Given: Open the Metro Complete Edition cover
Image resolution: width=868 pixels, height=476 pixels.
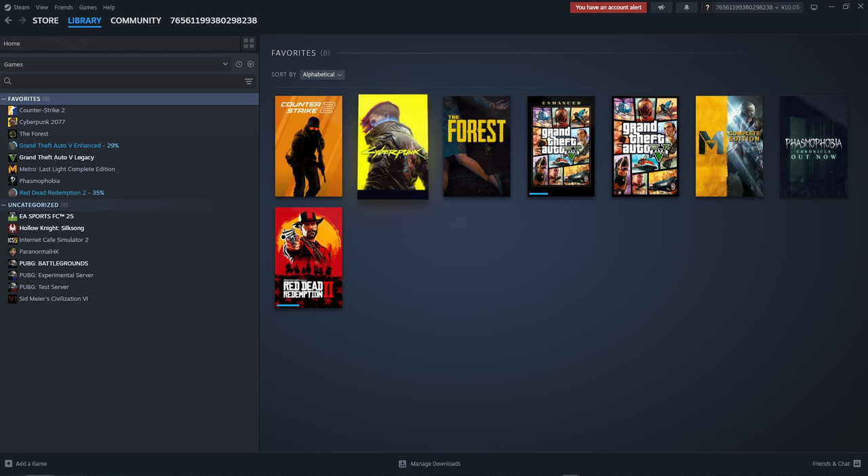Looking at the screenshot, I should tap(729, 146).
